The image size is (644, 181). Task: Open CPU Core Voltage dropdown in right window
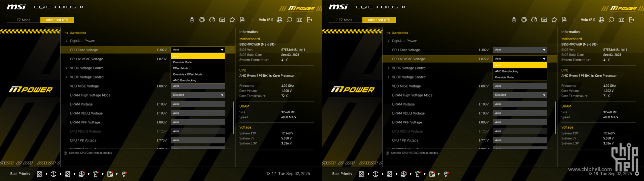pyautogui.click(x=520, y=50)
